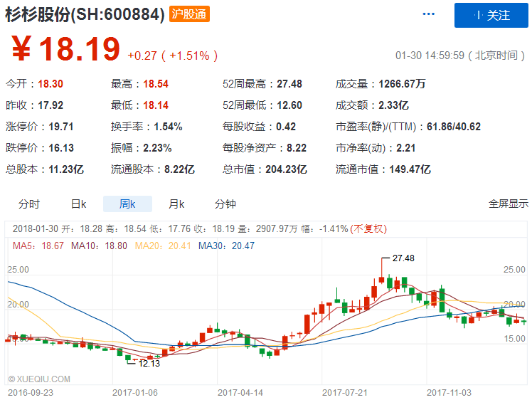Image resolution: width=532 pixels, height=400 pixels.
Task: Click the 27.48 high price marker
Action: click(403, 258)
